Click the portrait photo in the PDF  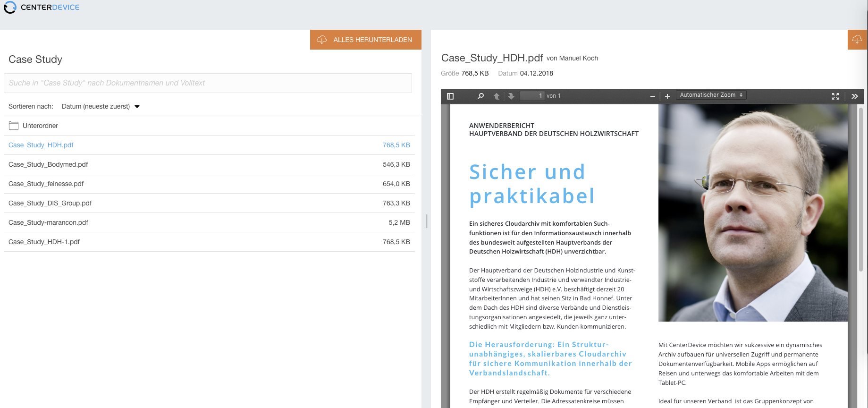753,213
